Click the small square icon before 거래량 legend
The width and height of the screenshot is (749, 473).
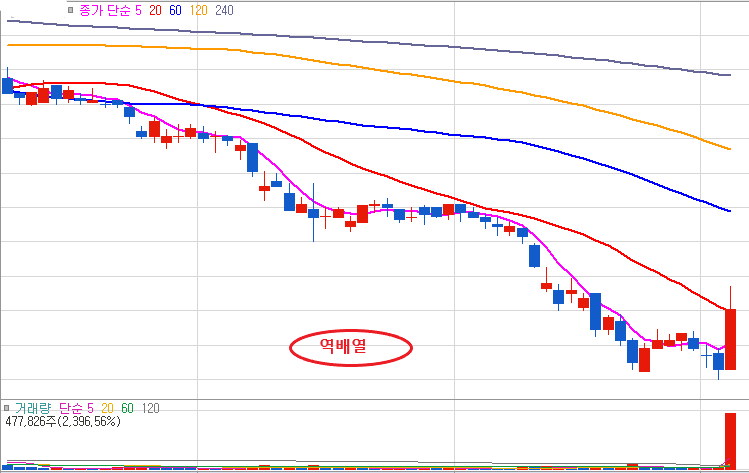[7, 408]
